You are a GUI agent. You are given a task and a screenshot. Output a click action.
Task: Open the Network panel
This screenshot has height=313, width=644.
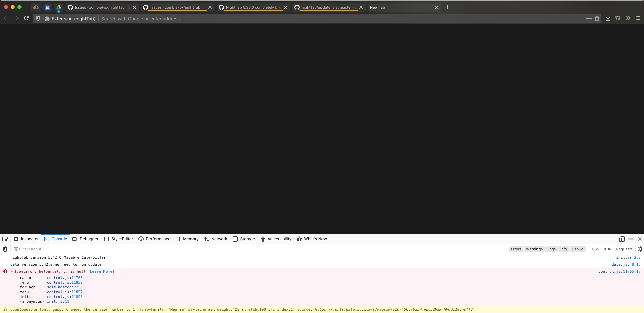pos(215,239)
